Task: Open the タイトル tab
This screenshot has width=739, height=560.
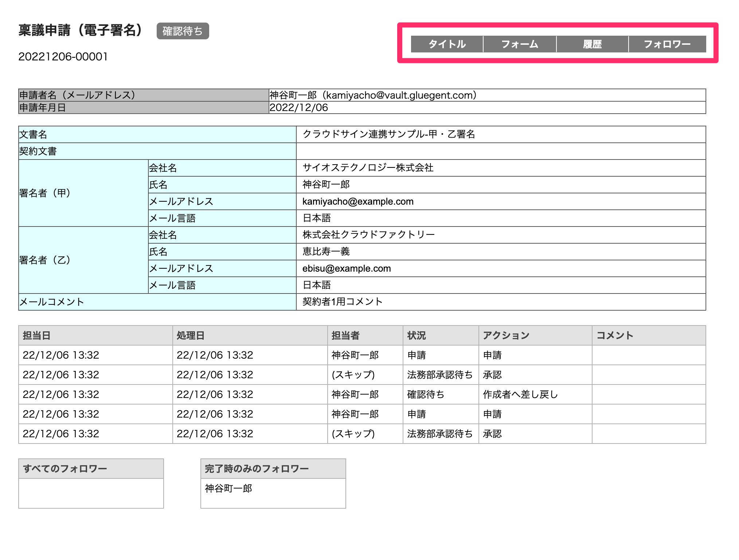Action: [x=447, y=44]
